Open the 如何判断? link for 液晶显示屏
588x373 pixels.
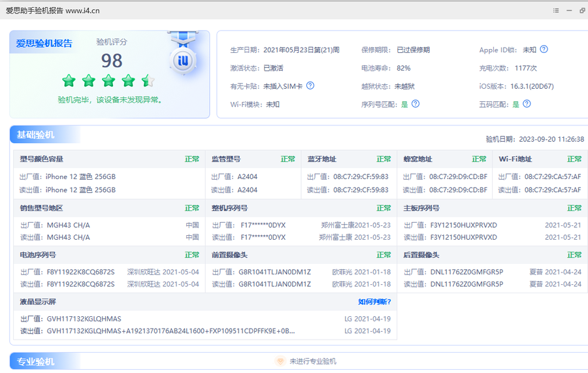374,302
